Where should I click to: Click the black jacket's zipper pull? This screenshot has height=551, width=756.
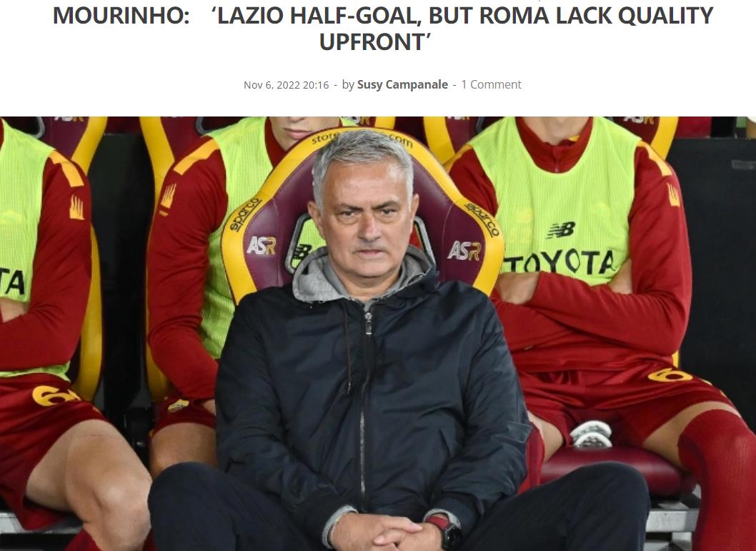click(x=368, y=322)
